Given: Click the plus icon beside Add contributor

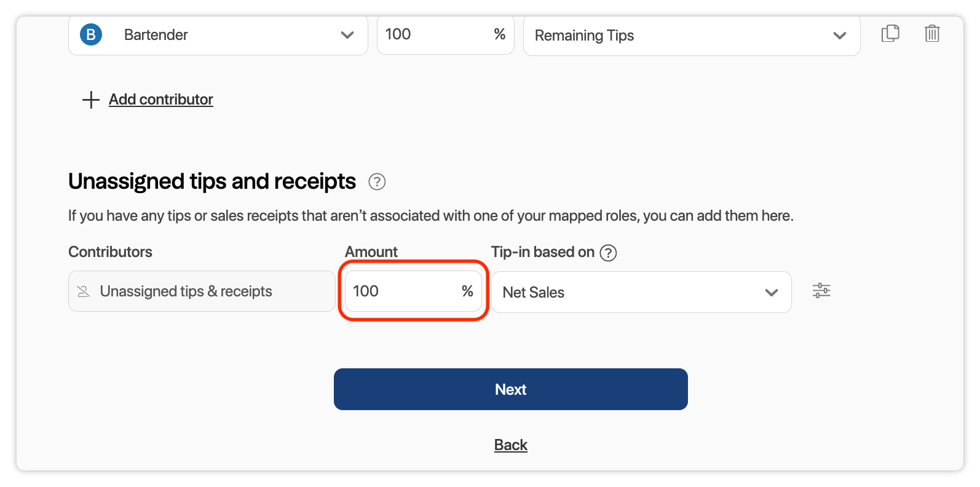Looking at the screenshot, I should pos(91,100).
